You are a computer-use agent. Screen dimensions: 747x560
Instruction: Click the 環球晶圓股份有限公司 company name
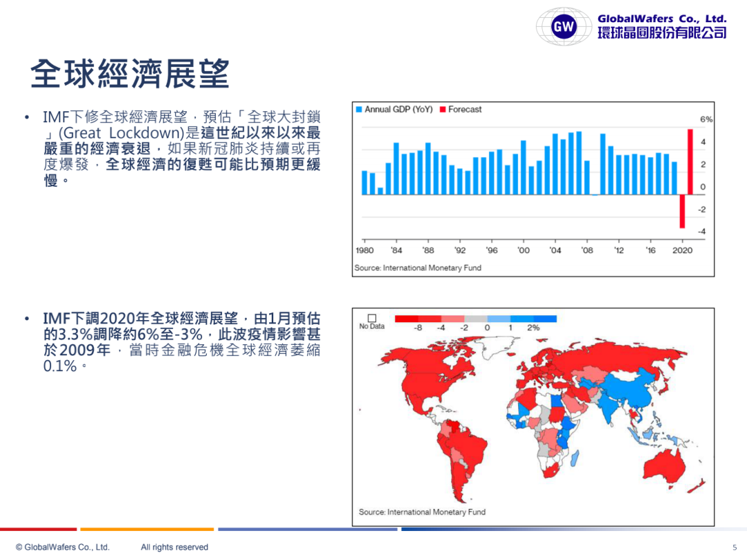(x=662, y=32)
